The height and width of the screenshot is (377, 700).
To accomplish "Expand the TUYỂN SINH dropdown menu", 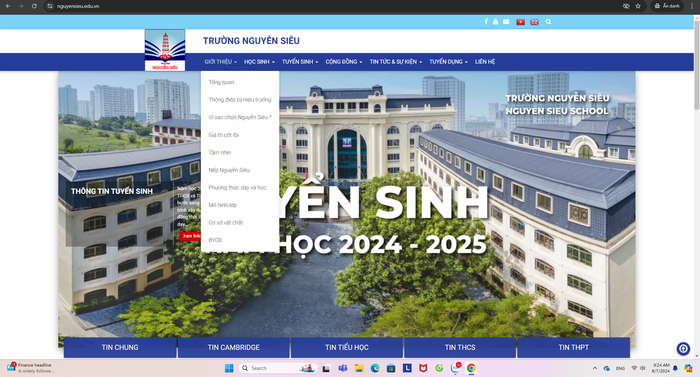I will tap(300, 62).
